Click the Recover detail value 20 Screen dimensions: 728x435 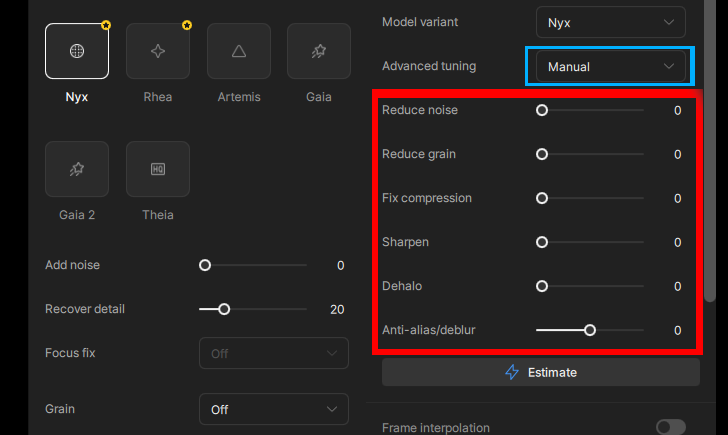coord(337,310)
